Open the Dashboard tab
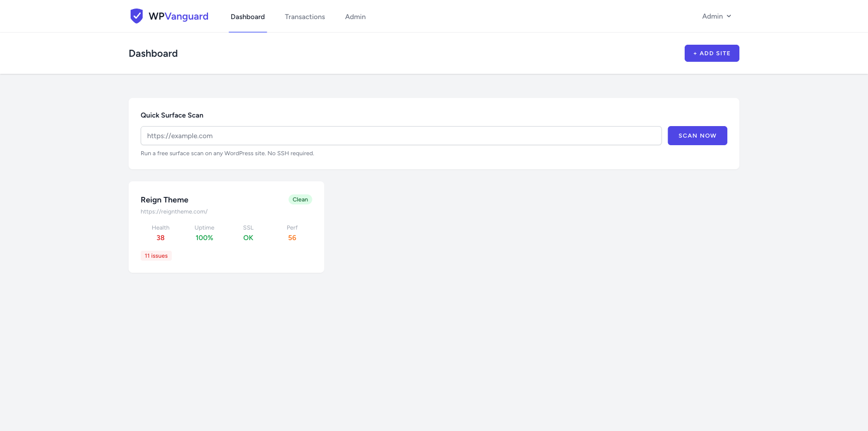 (x=248, y=17)
